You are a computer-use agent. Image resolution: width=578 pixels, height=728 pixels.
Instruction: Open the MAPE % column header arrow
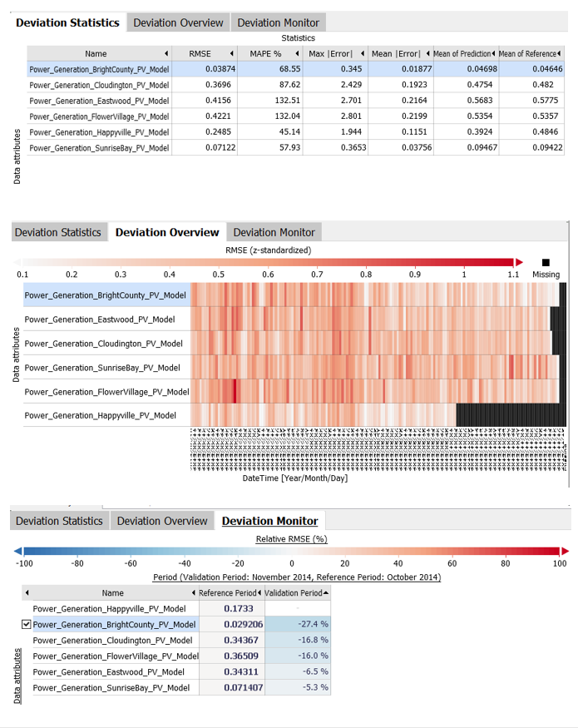click(x=297, y=54)
